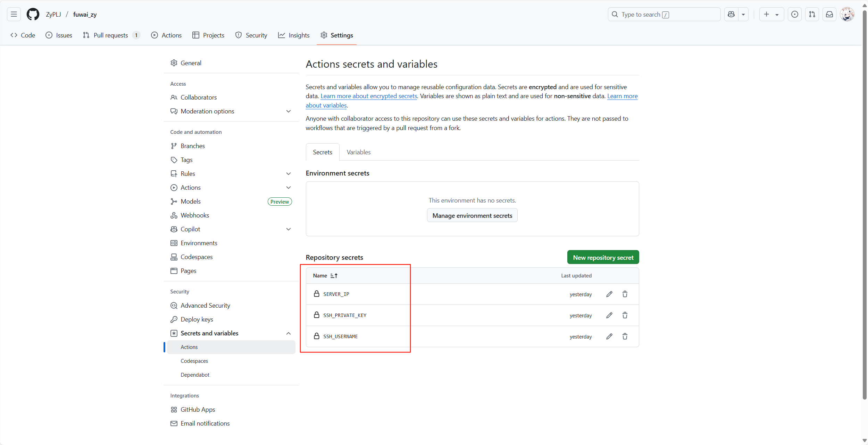The width and height of the screenshot is (868, 445).
Task: Click the pencil edit icon for SSH_USERNAME
Action: pyautogui.click(x=609, y=336)
